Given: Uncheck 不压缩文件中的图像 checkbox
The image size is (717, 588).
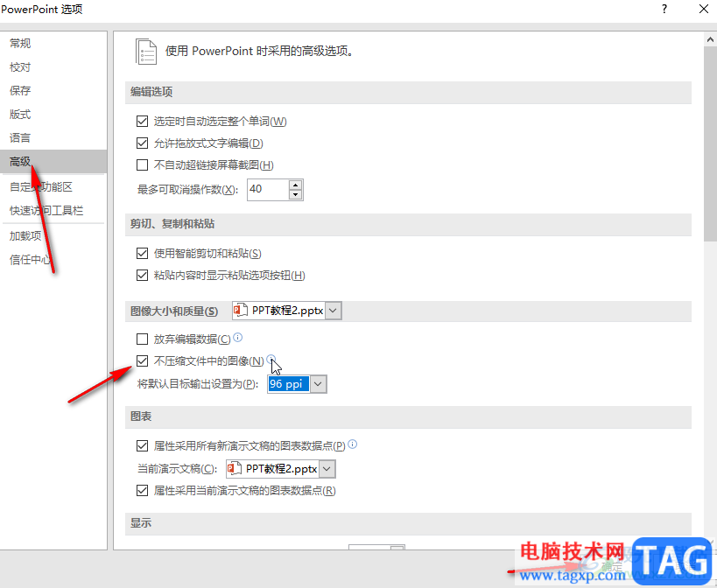Looking at the screenshot, I should coord(142,360).
